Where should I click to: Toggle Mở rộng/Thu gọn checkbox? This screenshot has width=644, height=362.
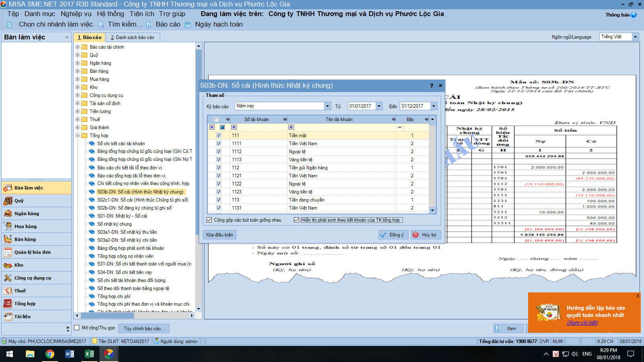[77, 328]
